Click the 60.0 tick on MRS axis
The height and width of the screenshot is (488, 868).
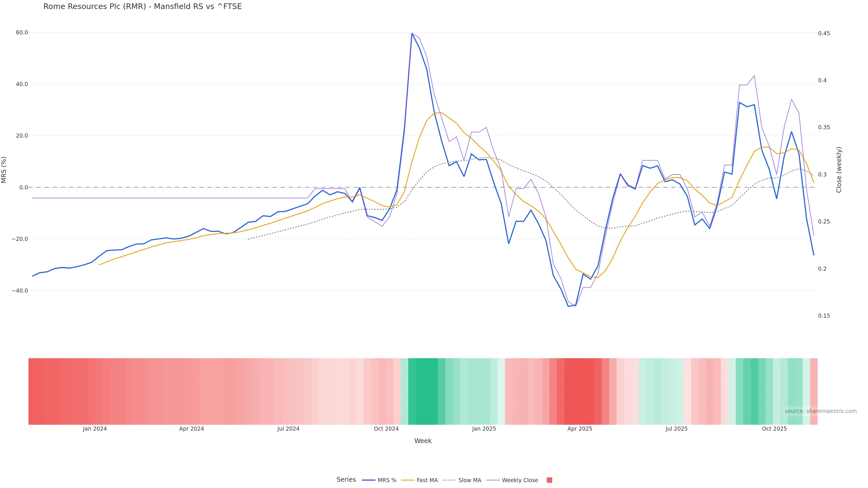pyautogui.click(x=22, y=33)
